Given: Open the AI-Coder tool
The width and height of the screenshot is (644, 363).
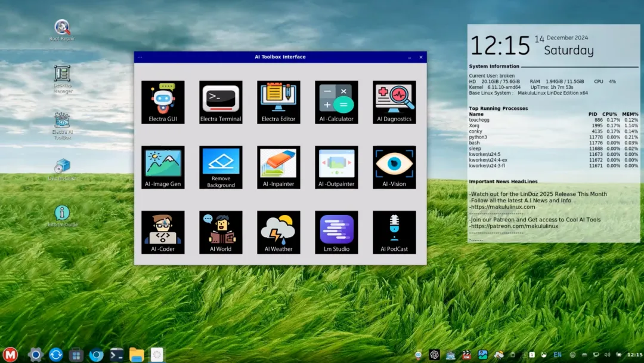Looking at the screenshot, I should point(163,232).
